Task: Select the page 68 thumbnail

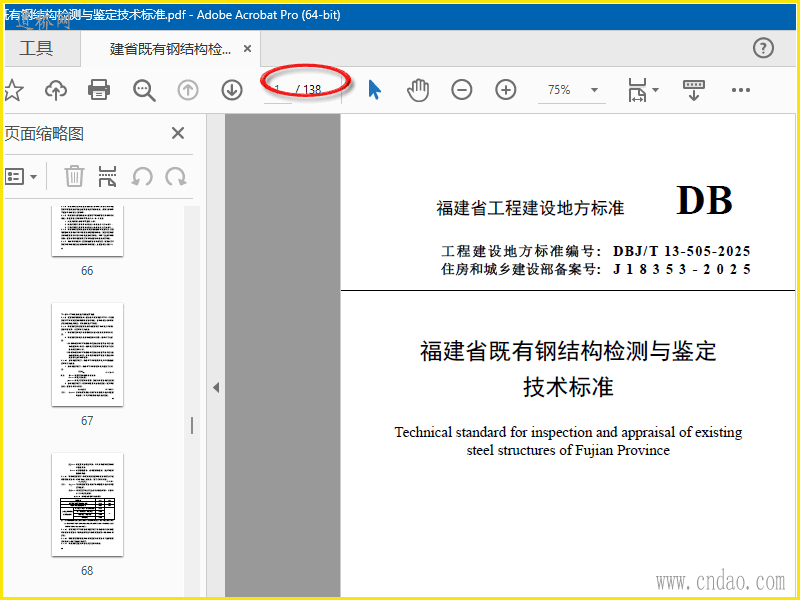Action: pyautogui.click(x=87, y=505)
